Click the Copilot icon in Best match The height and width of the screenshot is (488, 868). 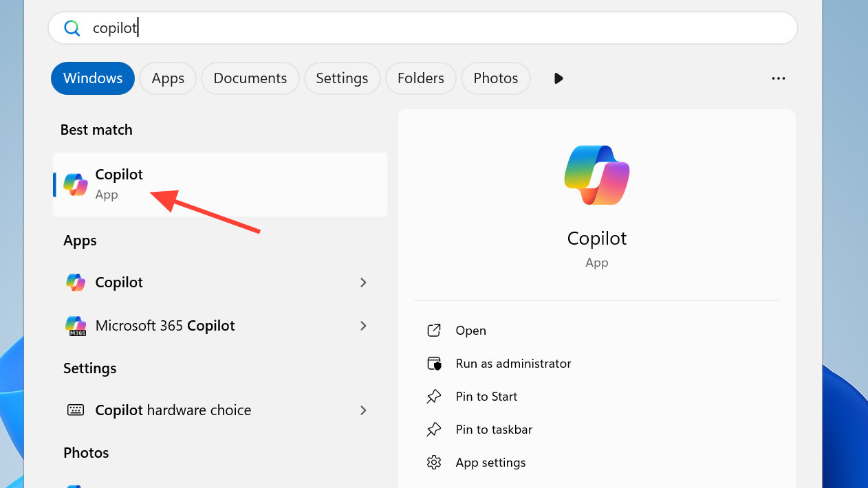pyautogui.click(x=76, y=184)
